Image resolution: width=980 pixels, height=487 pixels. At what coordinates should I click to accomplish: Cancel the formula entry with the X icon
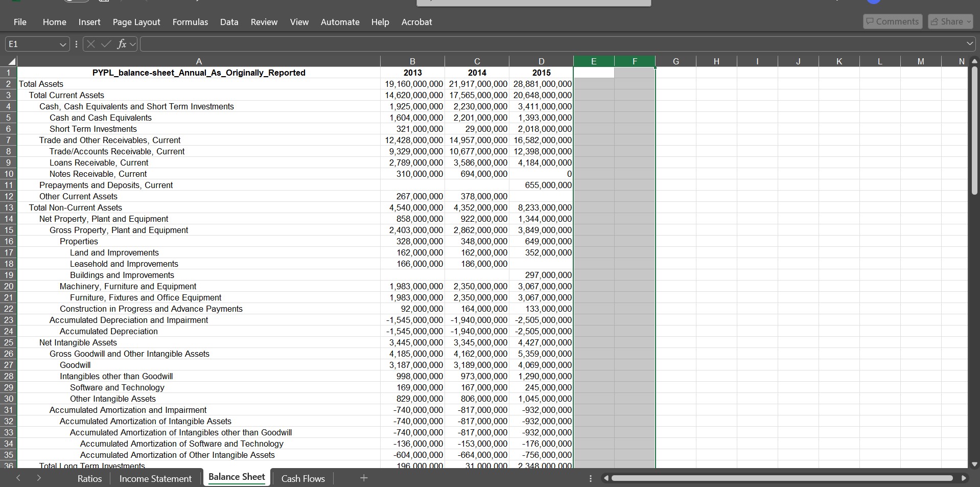pos(91,44)
